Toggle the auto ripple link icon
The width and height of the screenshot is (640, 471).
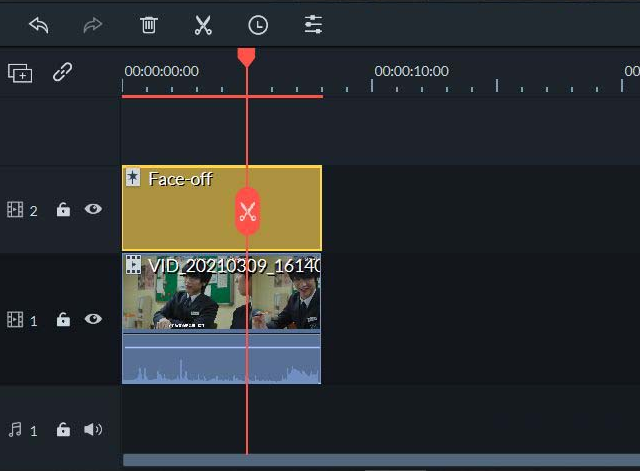point(62,72)
